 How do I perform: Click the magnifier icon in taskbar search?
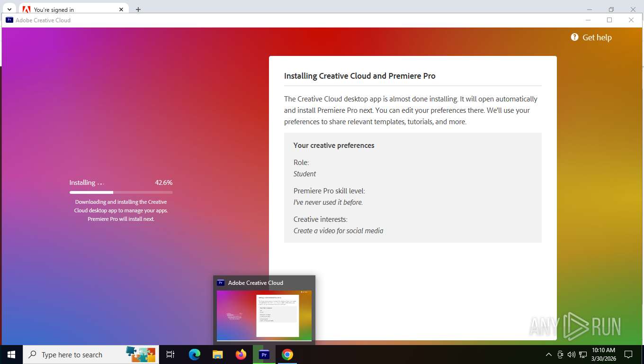click(x=32, y=355)
